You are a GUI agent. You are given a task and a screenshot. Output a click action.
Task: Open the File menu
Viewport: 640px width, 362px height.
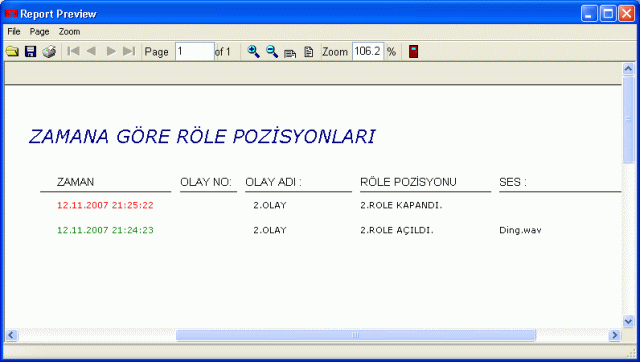pos(14,31)
